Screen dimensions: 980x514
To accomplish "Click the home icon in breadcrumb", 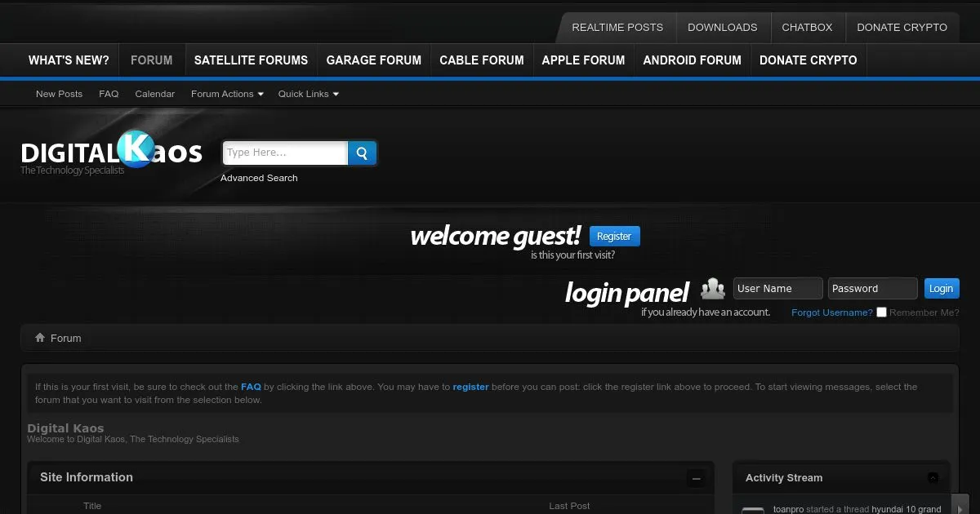I will coord(39,338).
